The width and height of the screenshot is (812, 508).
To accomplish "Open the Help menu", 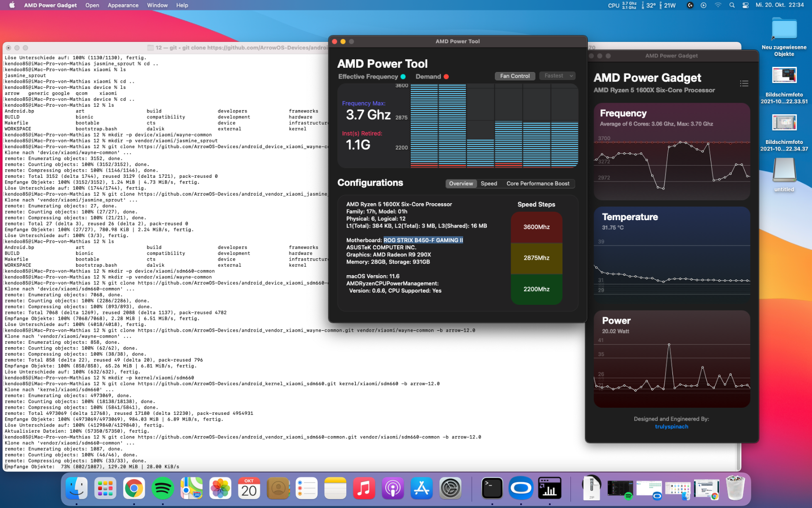I will click(x=182, y=5).
